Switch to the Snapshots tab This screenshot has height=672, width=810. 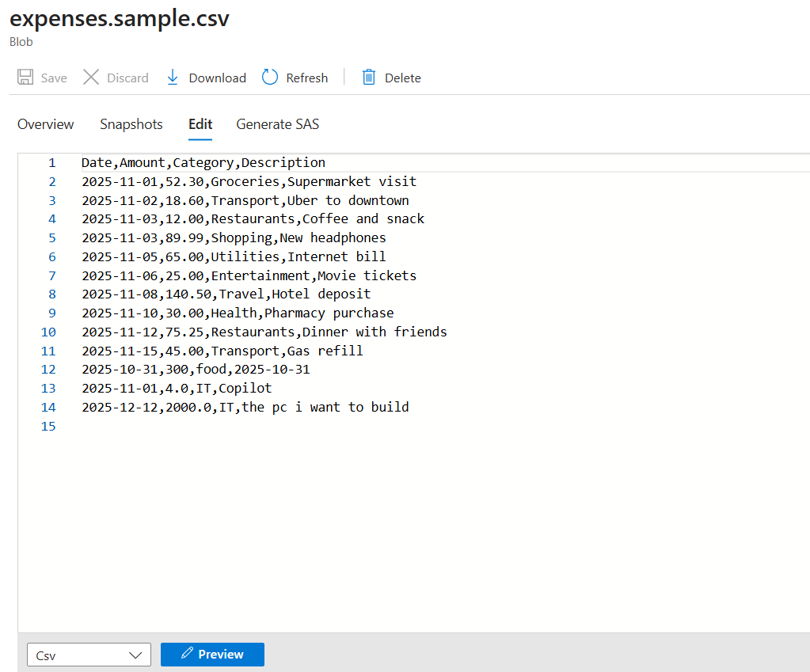131,124
